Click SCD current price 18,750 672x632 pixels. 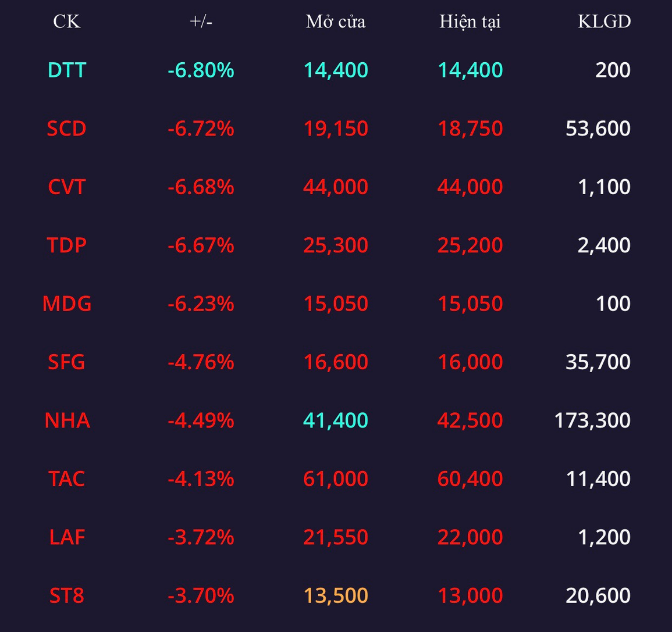click(470, 128)
